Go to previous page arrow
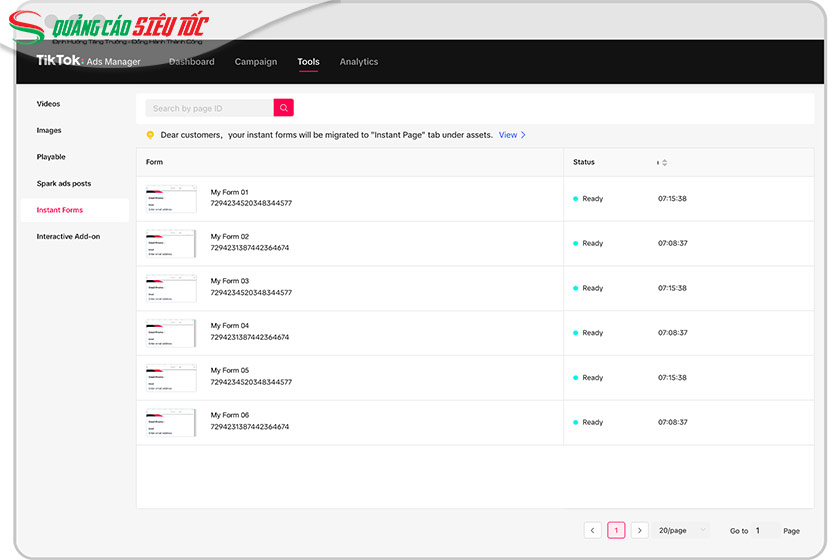Image resolution: width=840 pixels, height=560 pixels. [x=592, y=530]
